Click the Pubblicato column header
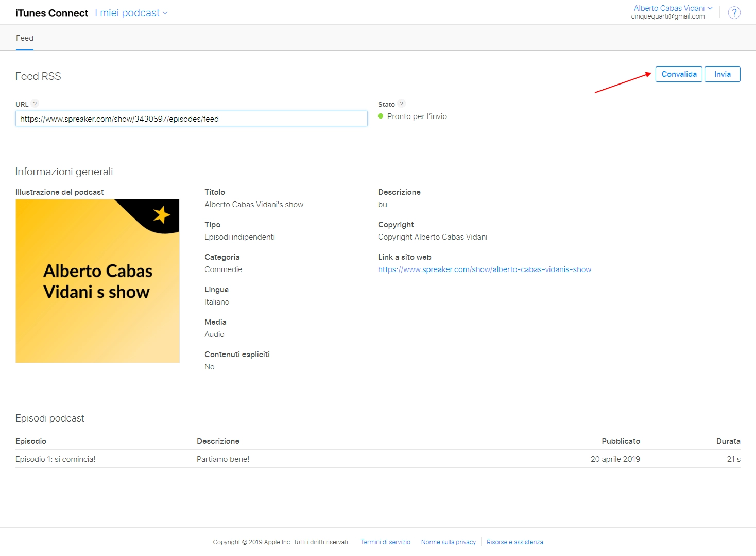The image size is (756, 556). click(x=621, y=441)
